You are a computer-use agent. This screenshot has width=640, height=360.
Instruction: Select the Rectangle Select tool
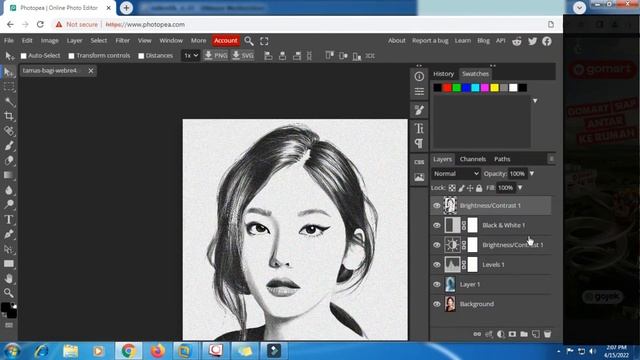point(9,87)
